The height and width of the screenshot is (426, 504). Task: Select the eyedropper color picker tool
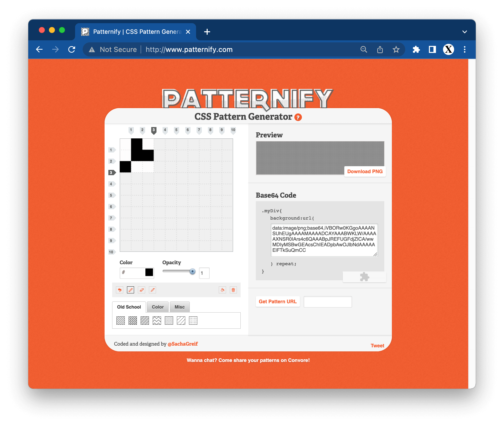pyautogui.click(x=152, y=290)
